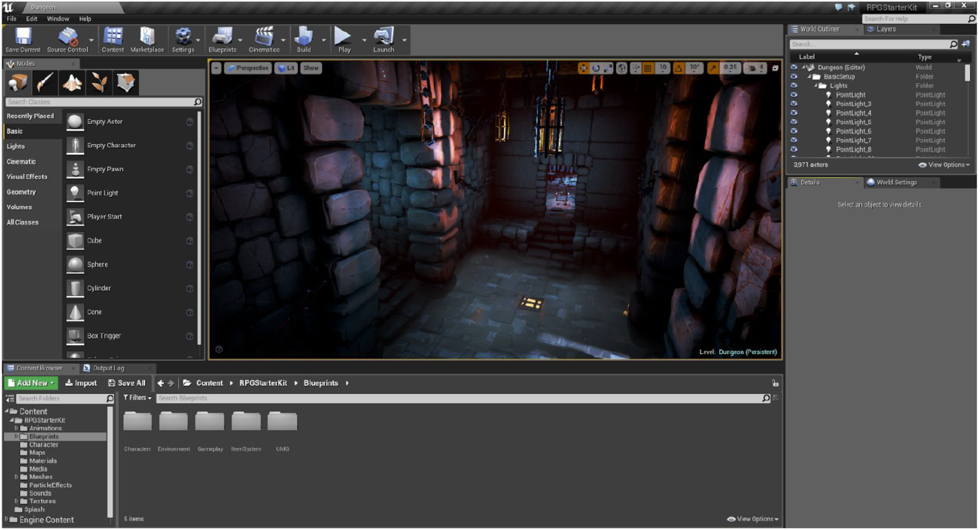This screenshot has height=530, width=980.
Task: Select the Paint mode brush icon
Action: tap(45, 83)
